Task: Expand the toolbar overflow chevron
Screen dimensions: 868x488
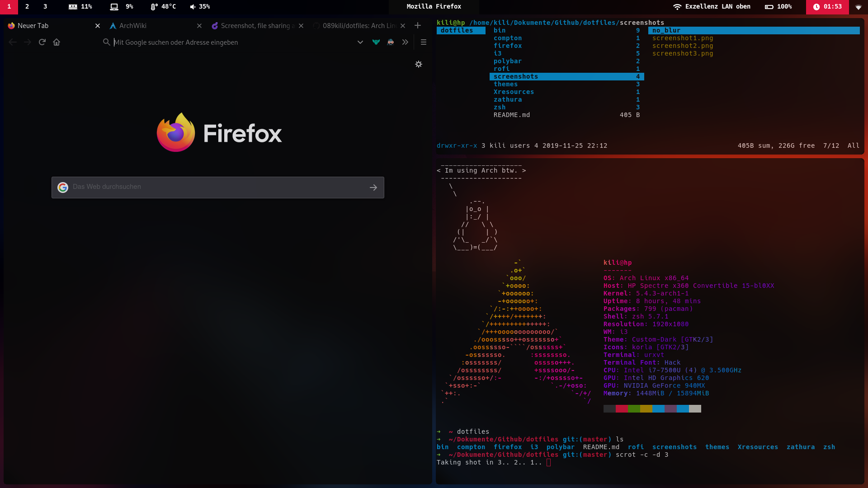Action: click(405, 42)
